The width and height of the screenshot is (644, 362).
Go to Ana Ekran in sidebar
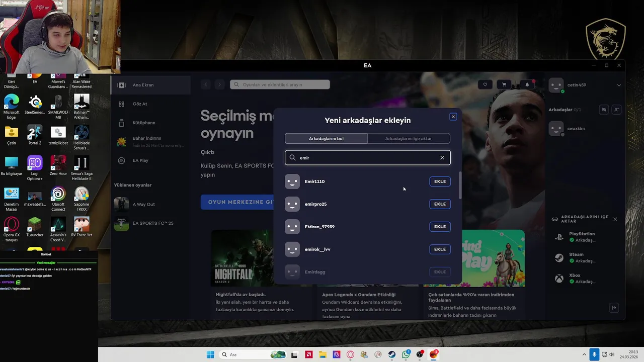pos(151,85)
